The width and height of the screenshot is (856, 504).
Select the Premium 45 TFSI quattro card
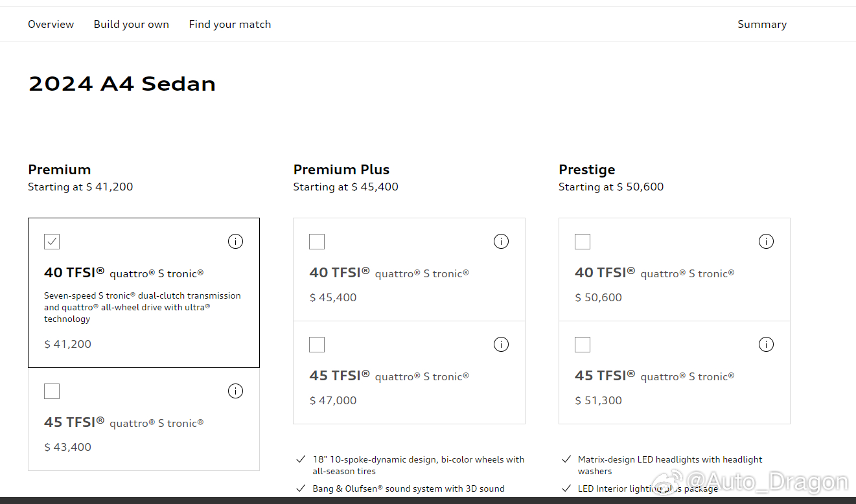(144, 419)
